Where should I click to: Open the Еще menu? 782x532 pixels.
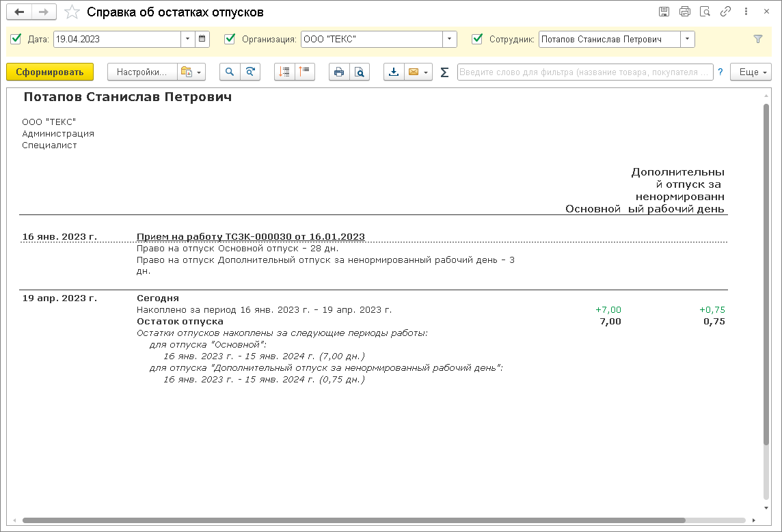click(751, 72)
